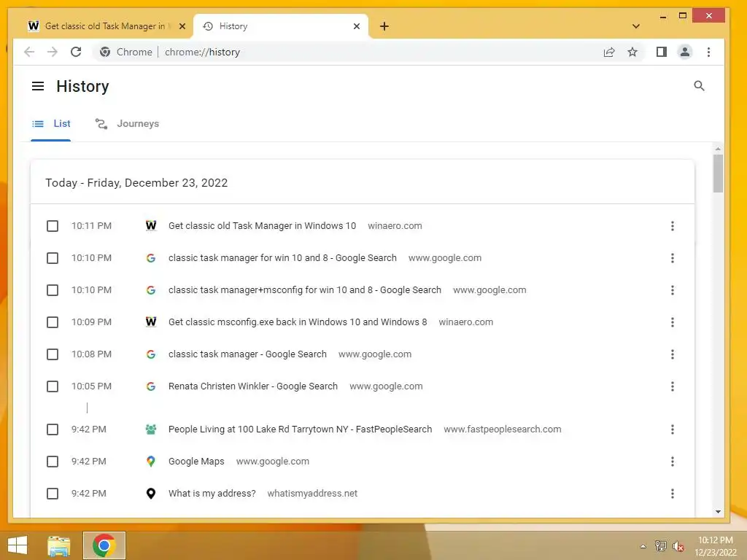
Task: Click the browser back arrow
Action: coord(29,52)
